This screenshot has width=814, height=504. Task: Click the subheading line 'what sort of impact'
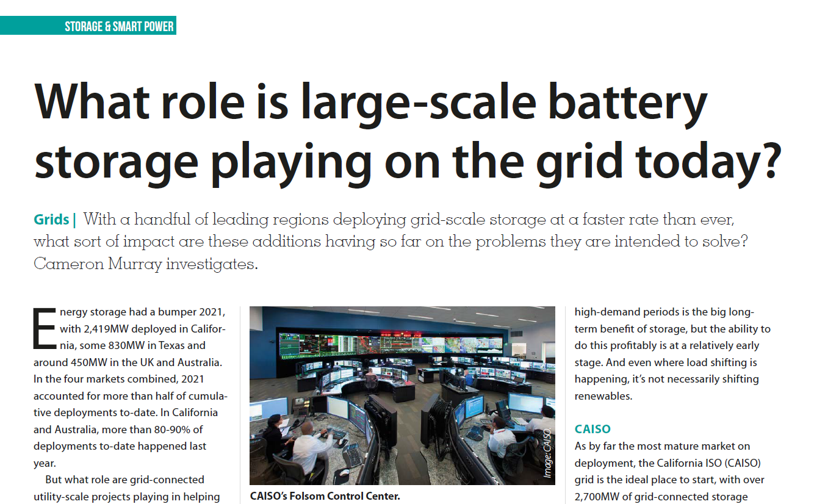click(391, 242)
